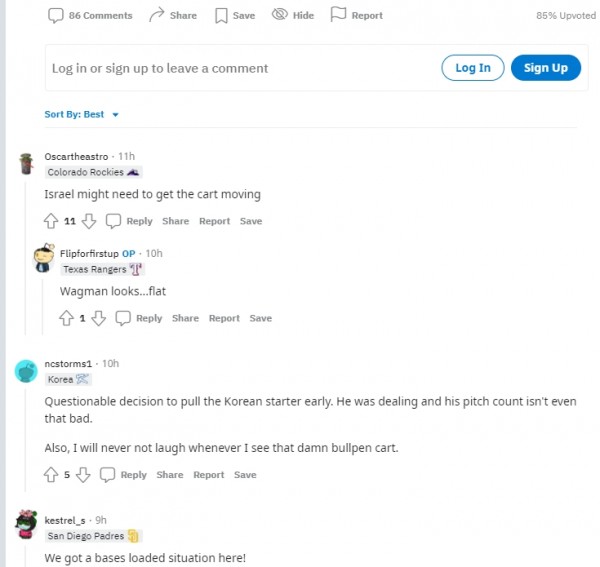This screenshot has width=600, height=567.
Task: Report the post using the flag icon
Action: (338, 15)
